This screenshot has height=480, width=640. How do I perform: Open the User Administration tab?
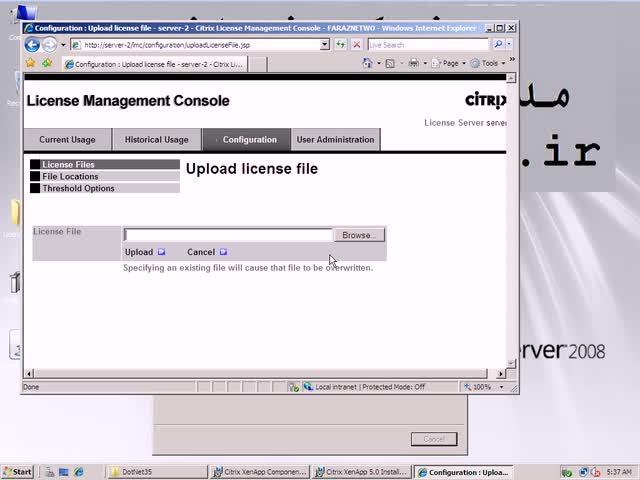[x=336, y=140]
